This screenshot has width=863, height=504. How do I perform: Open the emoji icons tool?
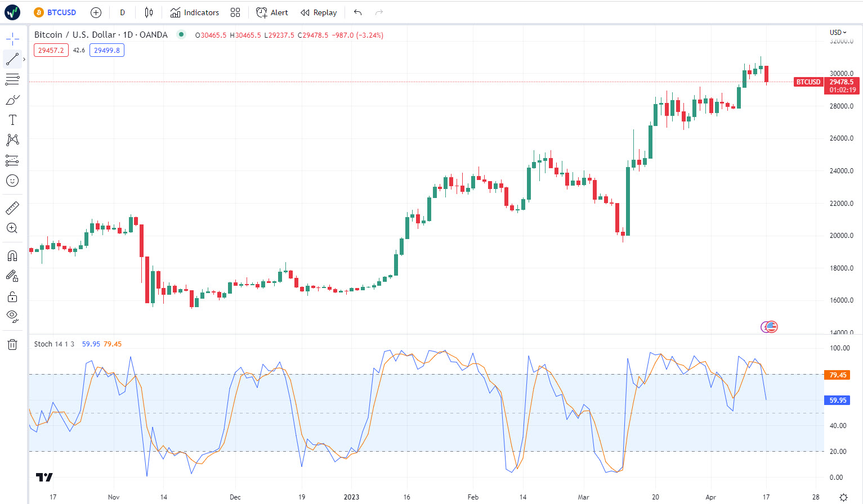click(x=12, y=181)
